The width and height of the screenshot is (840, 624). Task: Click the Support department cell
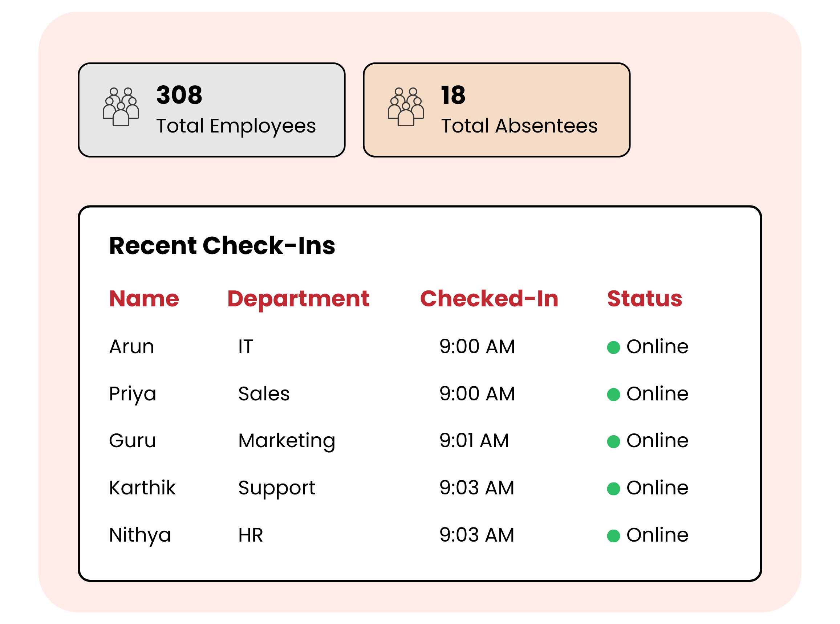tap(277, 488)
